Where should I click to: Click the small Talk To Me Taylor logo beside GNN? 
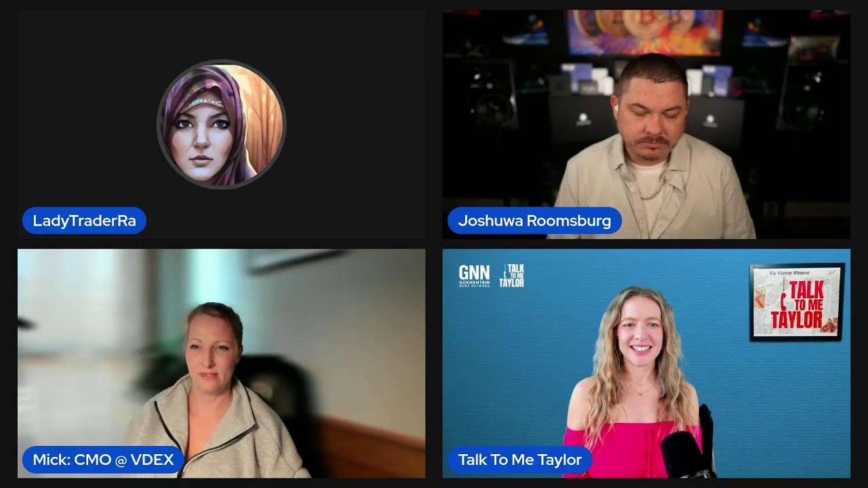(x=511, y=276)
